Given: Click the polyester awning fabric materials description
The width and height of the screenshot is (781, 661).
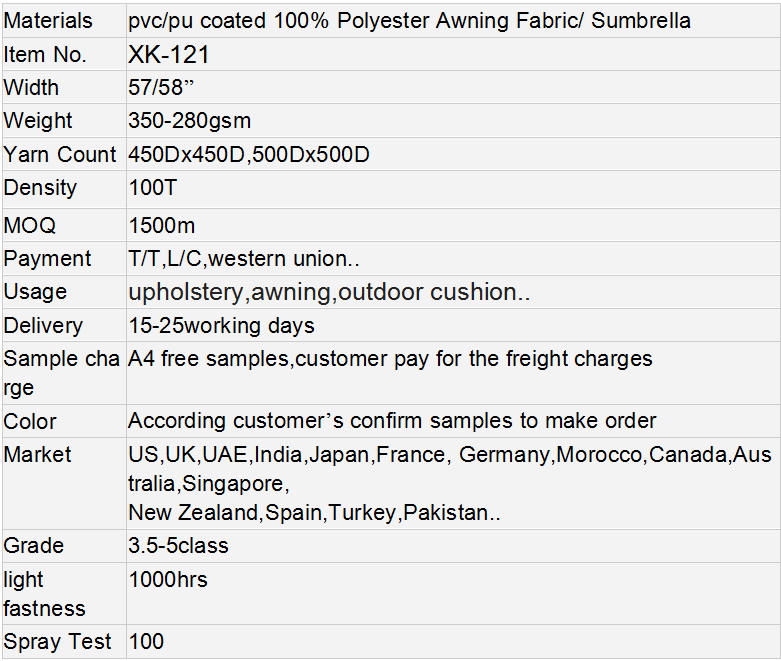Looking at the screenshot, I should click(409, 21).
